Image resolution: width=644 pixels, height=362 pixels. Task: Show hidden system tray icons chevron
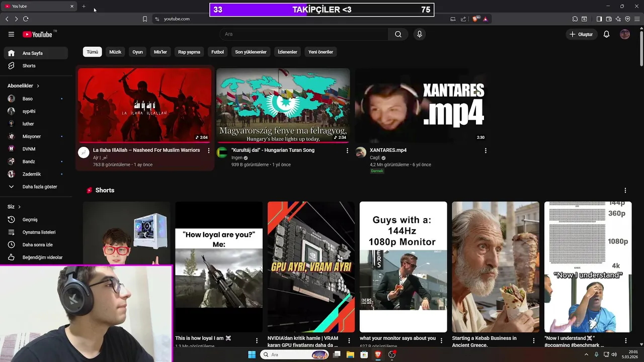point(586,355)
